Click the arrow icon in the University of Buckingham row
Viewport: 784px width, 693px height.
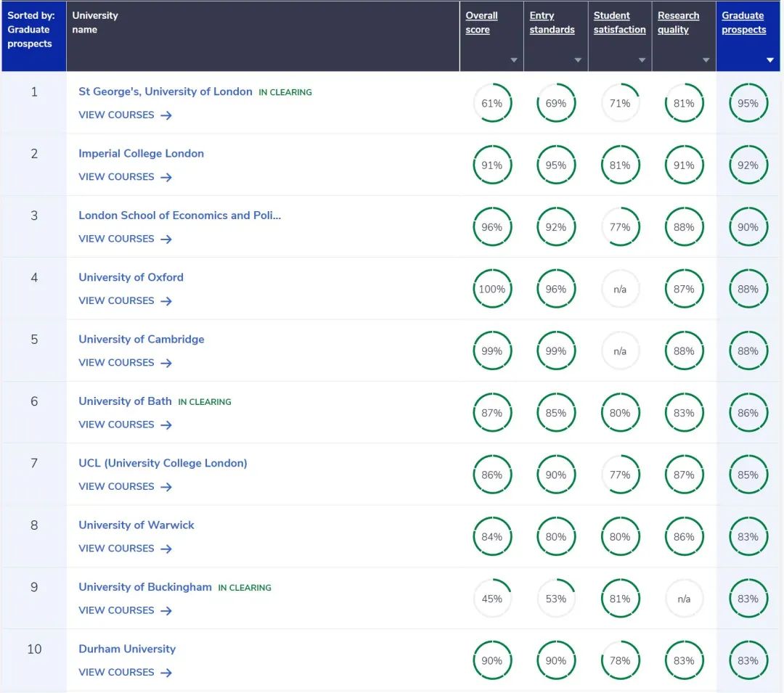tap(166, 611)
